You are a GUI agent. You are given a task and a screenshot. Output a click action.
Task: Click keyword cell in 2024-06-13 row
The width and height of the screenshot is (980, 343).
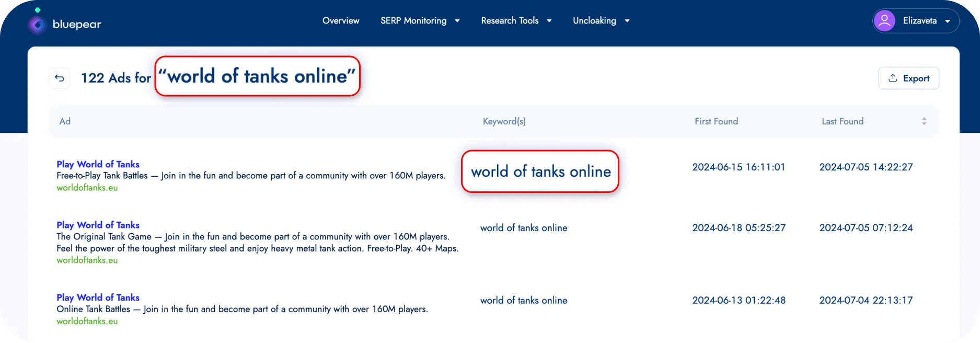524,301
